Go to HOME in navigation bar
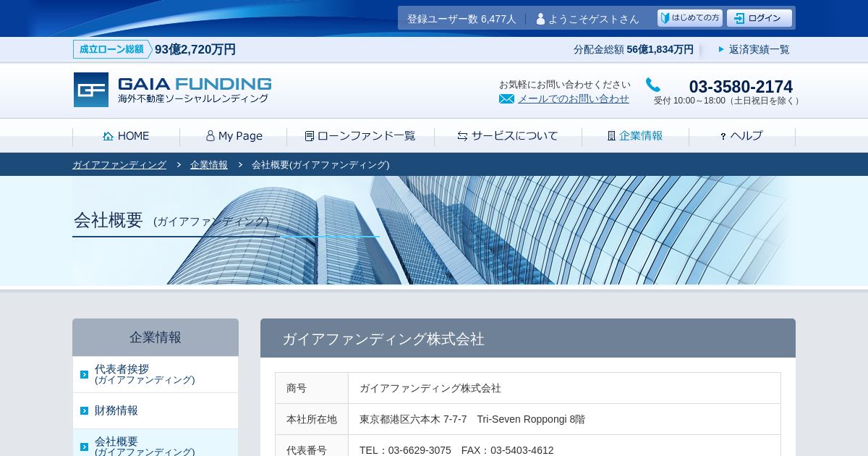Viewport: 868px width, 456px height. coord(126,136)
